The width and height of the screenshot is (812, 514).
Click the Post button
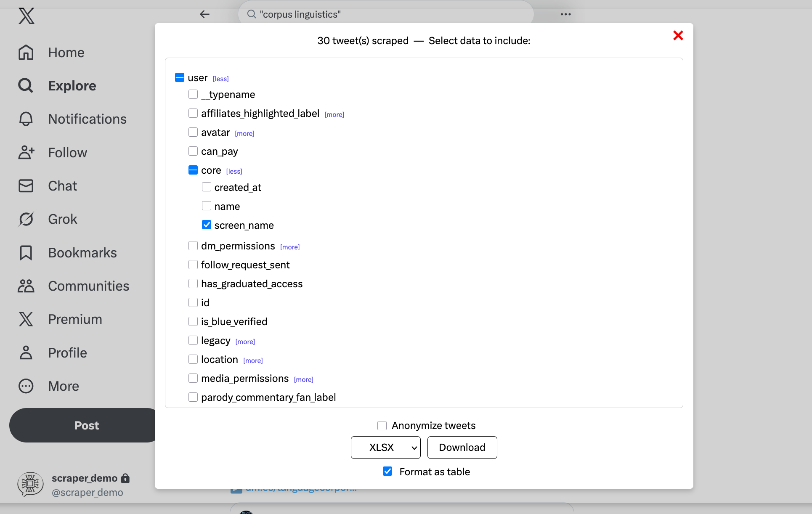pos(86,425)
